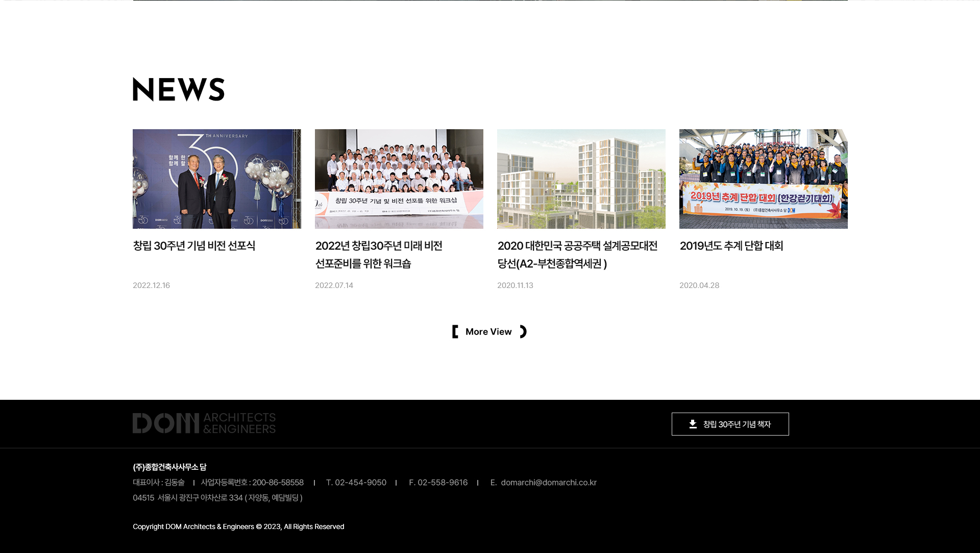Open the 30th anniversary ceremony photo thumbnail
This screenshot has height=553, width=980.
216,179
